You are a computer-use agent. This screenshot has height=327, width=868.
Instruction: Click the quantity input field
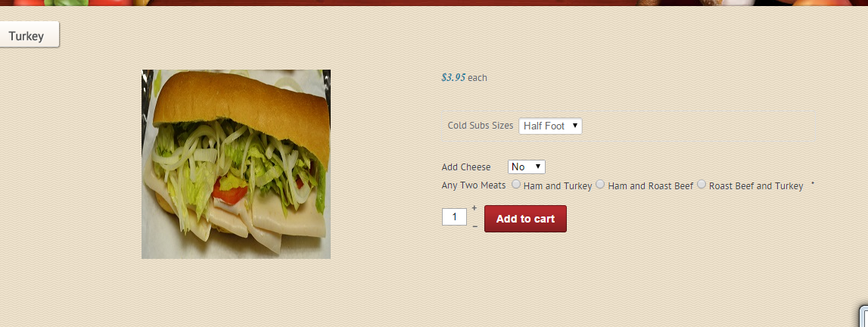pyautogui.click(x=455, y=216)
